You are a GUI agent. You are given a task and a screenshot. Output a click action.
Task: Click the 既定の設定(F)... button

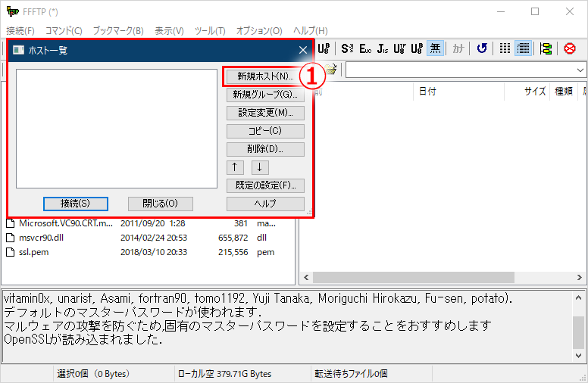tap(265, 185)
